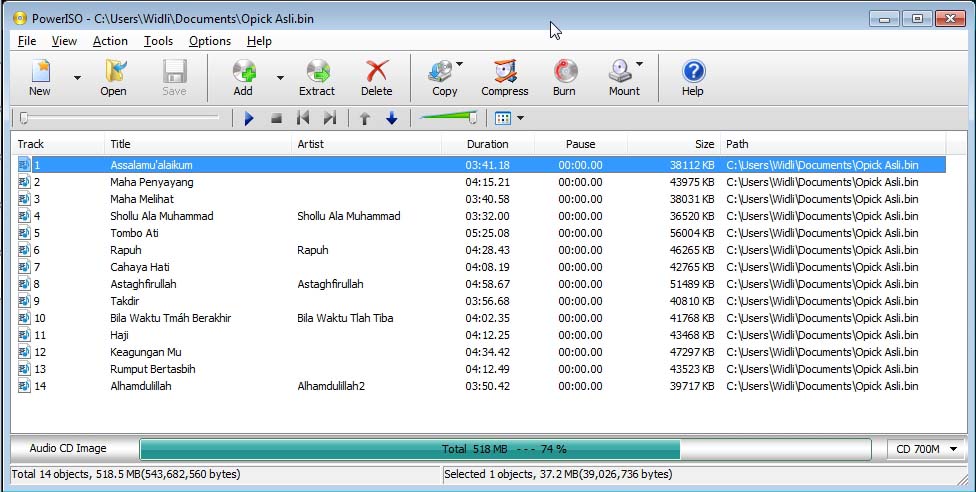This screenshot has height=492, width=976.
Task: Click track 11 audio file icon
Action: [24, 335]
